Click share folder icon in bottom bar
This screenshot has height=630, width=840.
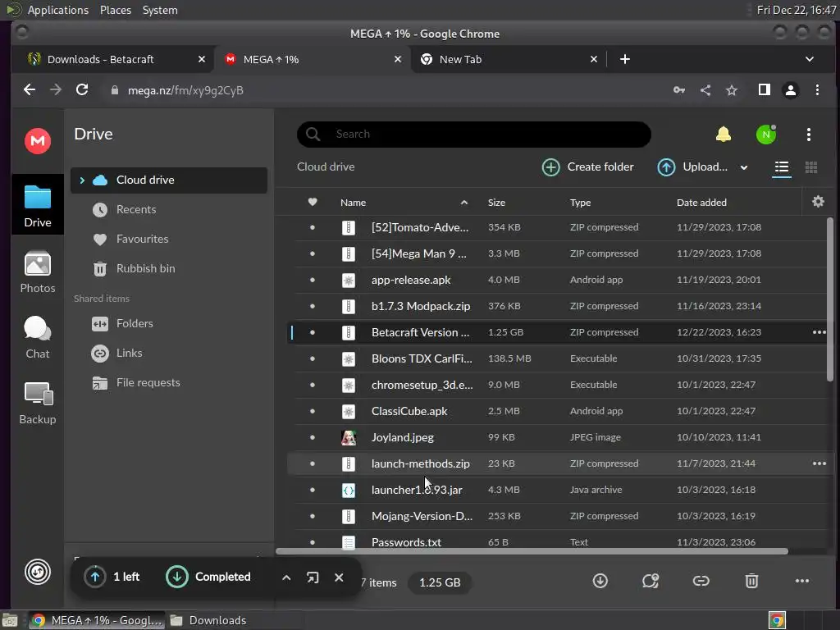click(x=651, y=581)
